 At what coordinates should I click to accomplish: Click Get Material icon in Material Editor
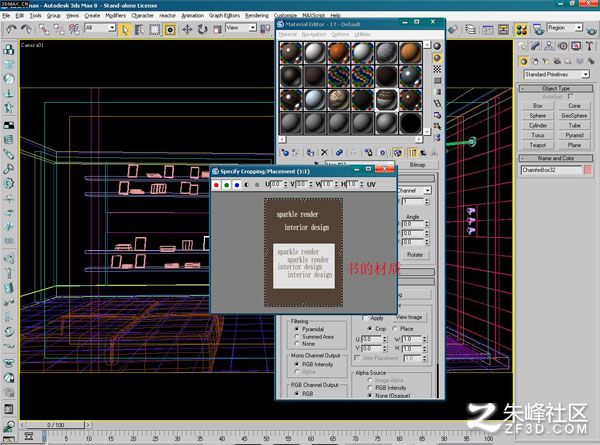pos(285,153)
